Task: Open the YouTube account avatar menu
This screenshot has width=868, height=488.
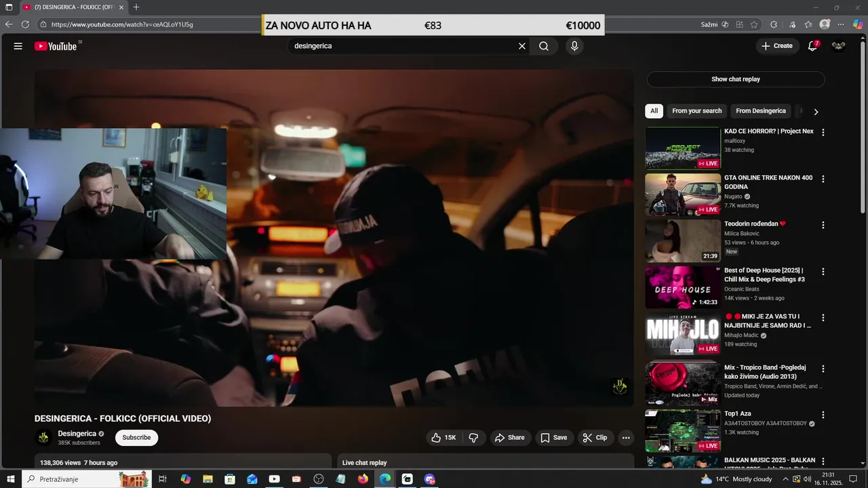Action: point(839,46)
